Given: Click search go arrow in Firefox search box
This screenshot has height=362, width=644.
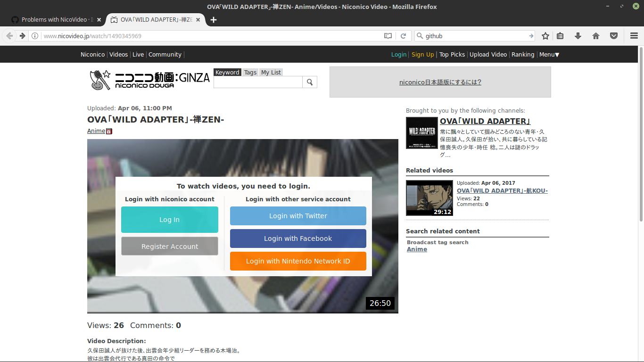Looking at the screenshot, I should (531, 36).
